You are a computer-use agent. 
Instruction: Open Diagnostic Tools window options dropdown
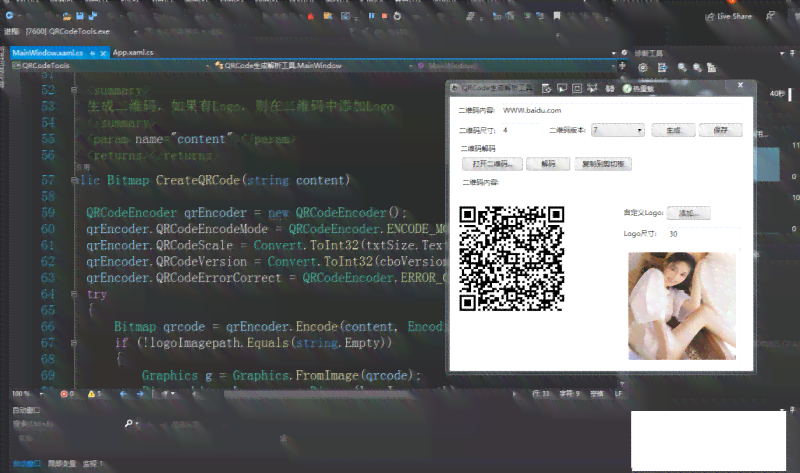782,53
